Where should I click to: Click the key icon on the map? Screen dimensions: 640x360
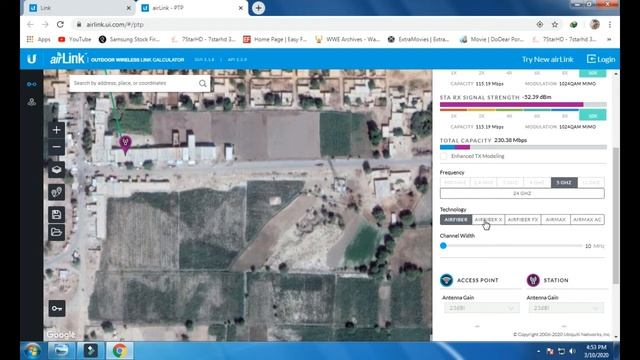pyautogui.click(x=57, y=308)
